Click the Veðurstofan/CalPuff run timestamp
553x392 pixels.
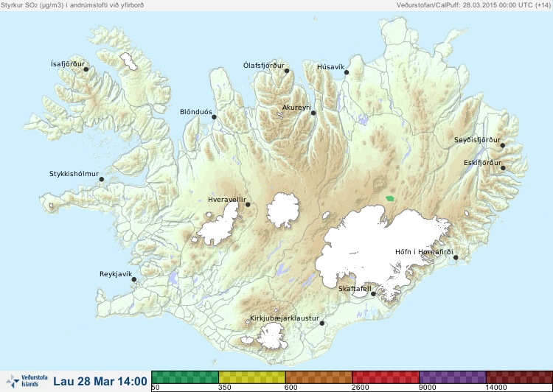[x=473, y=5]
